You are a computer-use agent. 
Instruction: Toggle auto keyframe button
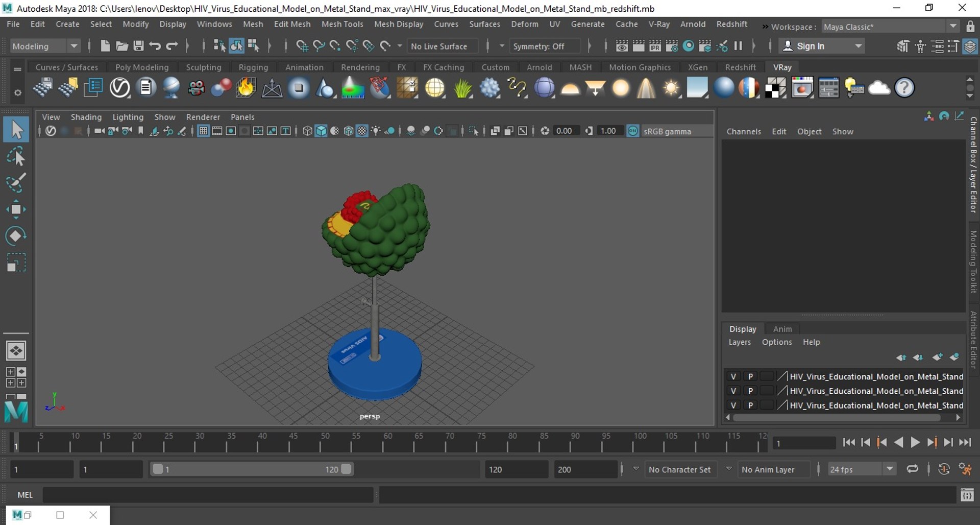pos(944,469)
